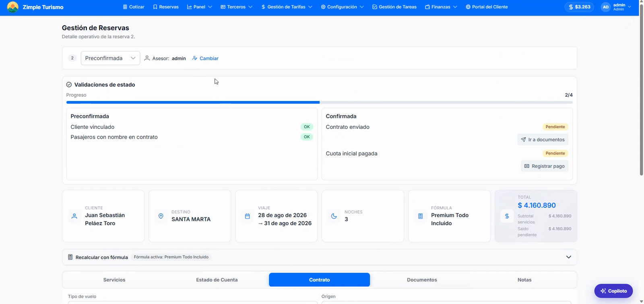Click the check-circle icon beside Validaciones de estado
This screenshot has width=644, height=304.
[x=69, y=85]
